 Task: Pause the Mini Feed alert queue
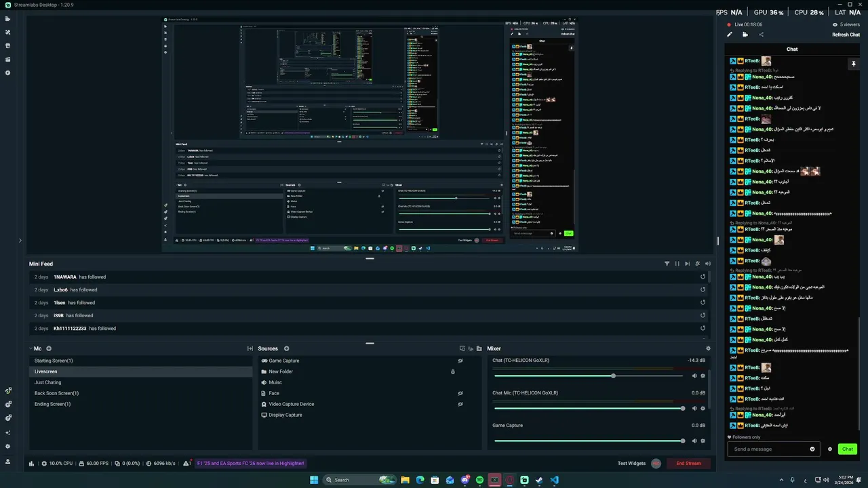[677, 264]
